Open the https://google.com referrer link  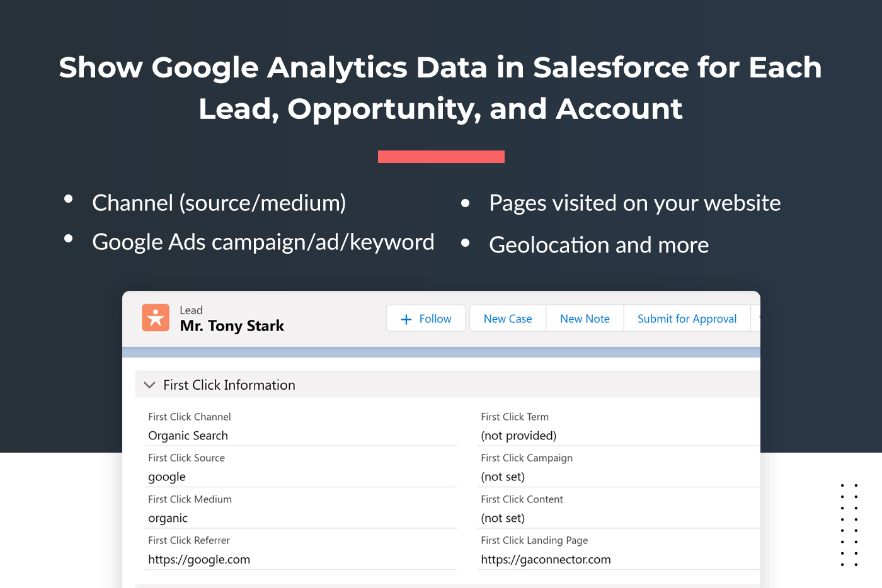click(199, 560)
